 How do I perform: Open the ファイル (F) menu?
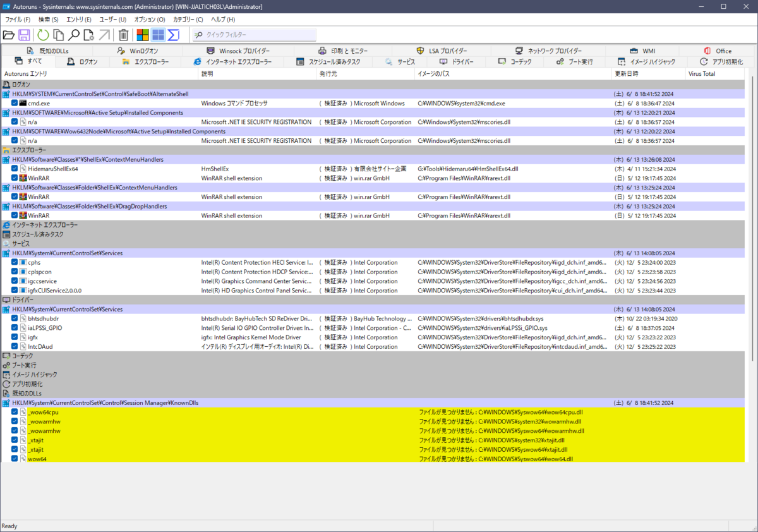click(x=18, y=20)
